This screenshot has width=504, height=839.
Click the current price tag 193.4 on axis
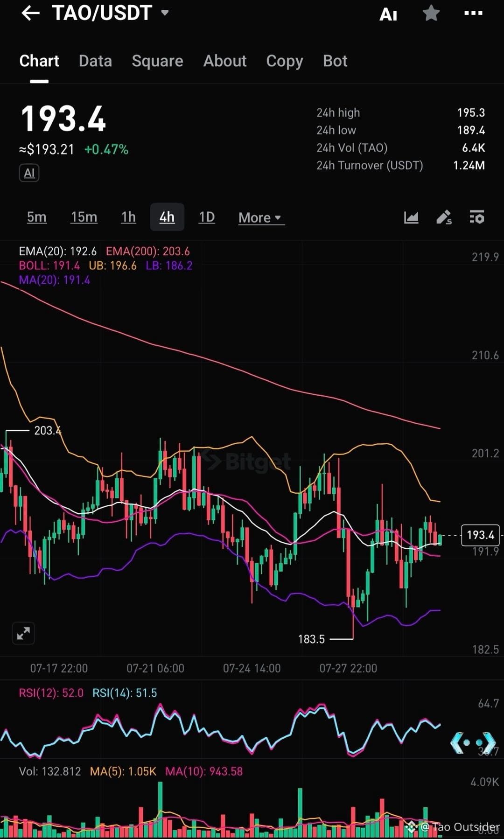click(480, 535)
